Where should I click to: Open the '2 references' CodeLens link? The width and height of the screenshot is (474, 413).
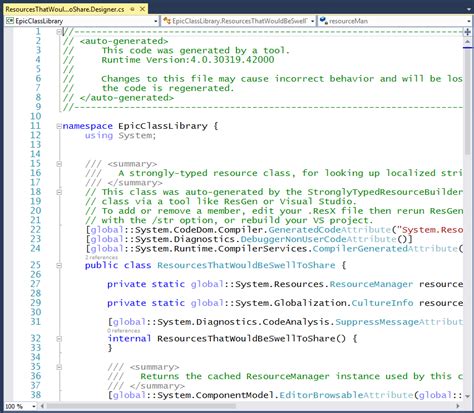tap(101, 257)
